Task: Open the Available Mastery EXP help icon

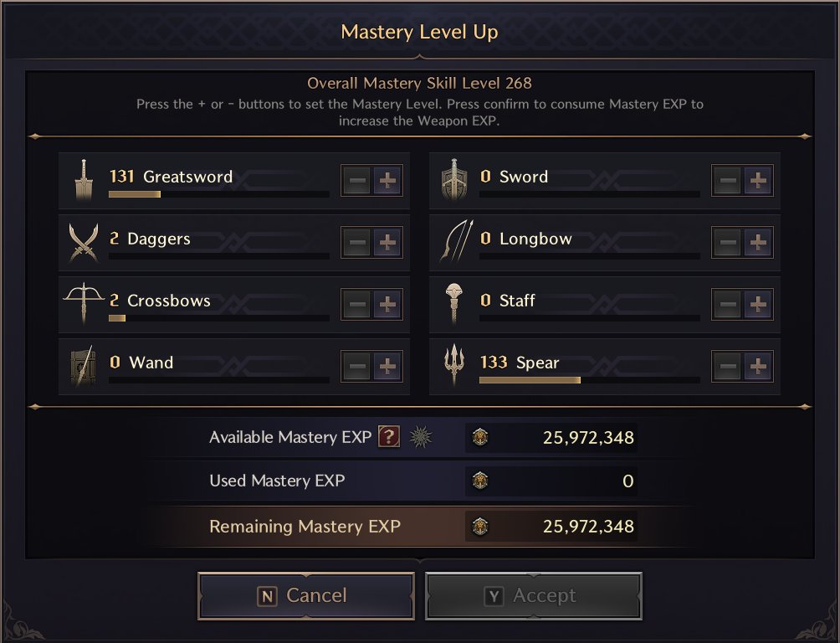Action: click(x=389, y=436)
